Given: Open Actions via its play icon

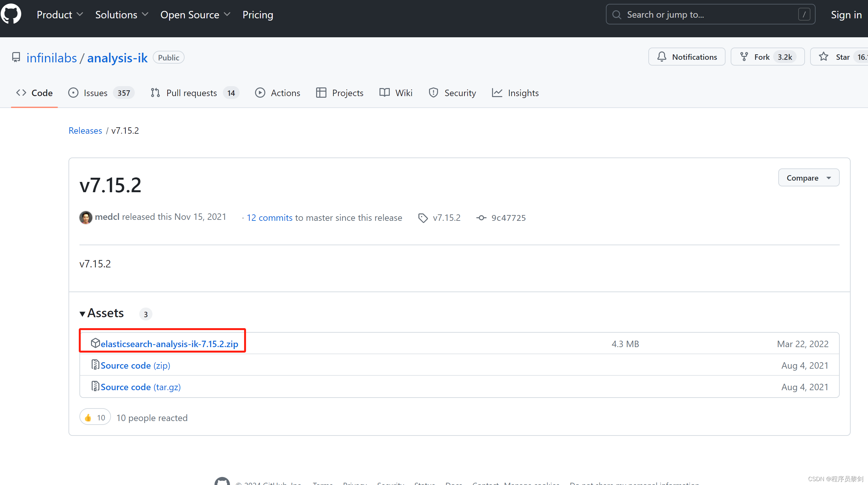Looking at the screenshot, I should (260, 93).
